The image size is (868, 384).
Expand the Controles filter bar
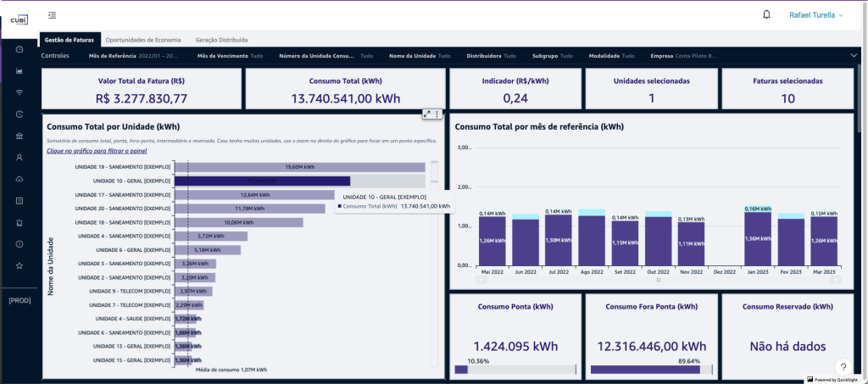click(854, 55)
